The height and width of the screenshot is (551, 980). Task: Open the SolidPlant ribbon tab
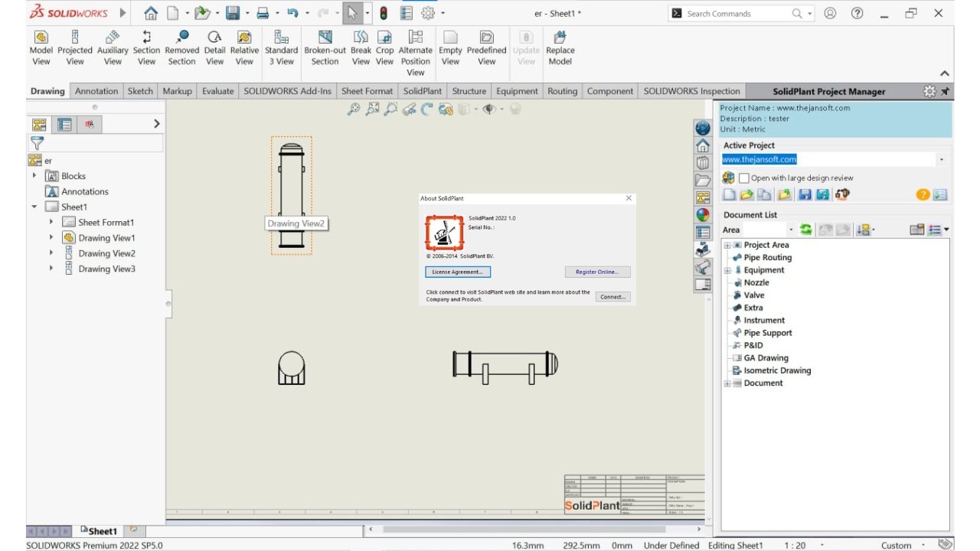coord(423,91)
